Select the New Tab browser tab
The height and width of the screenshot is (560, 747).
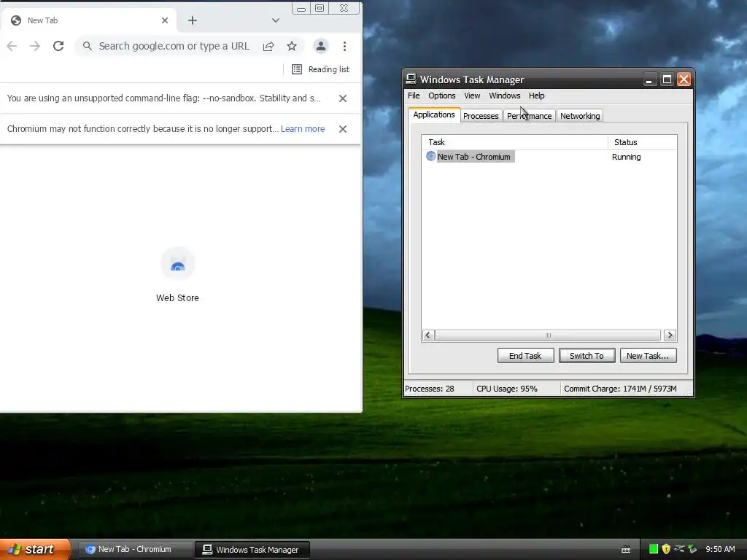[90, 20]
